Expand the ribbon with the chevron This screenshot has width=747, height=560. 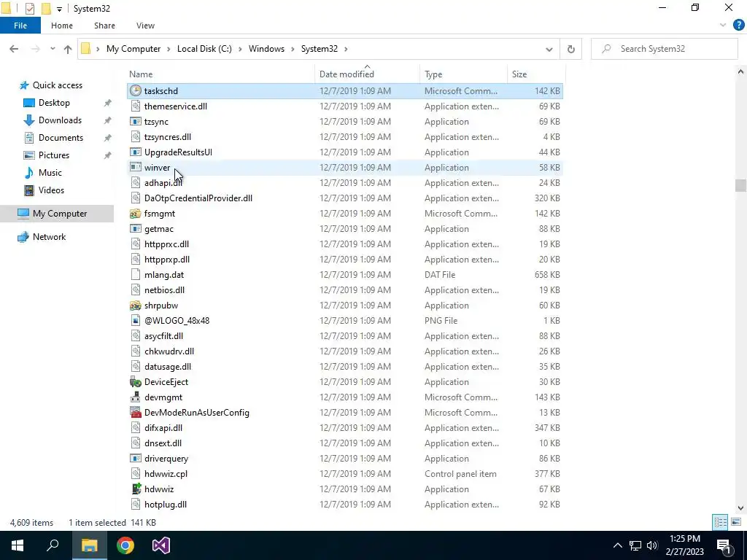723,26
